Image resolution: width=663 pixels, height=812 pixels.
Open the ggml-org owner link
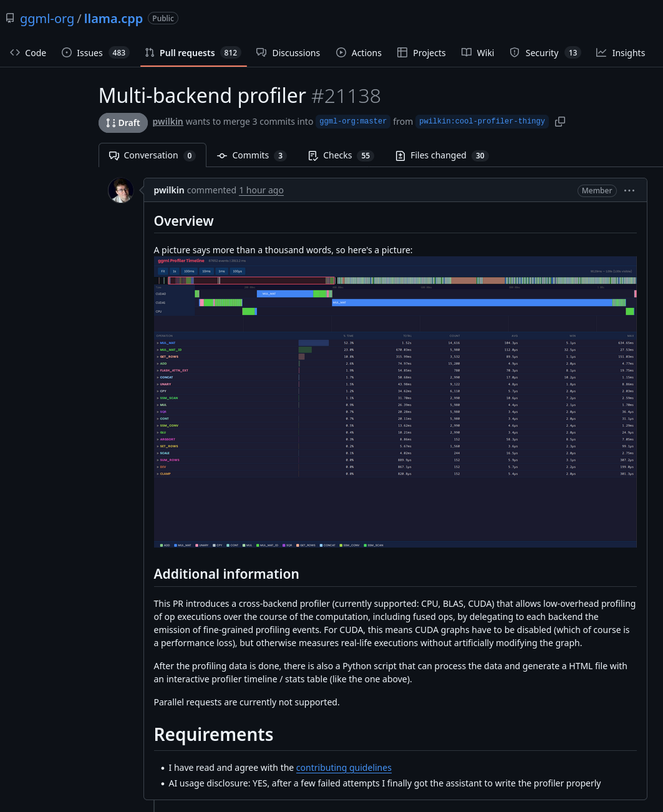(x=47, y=19)
